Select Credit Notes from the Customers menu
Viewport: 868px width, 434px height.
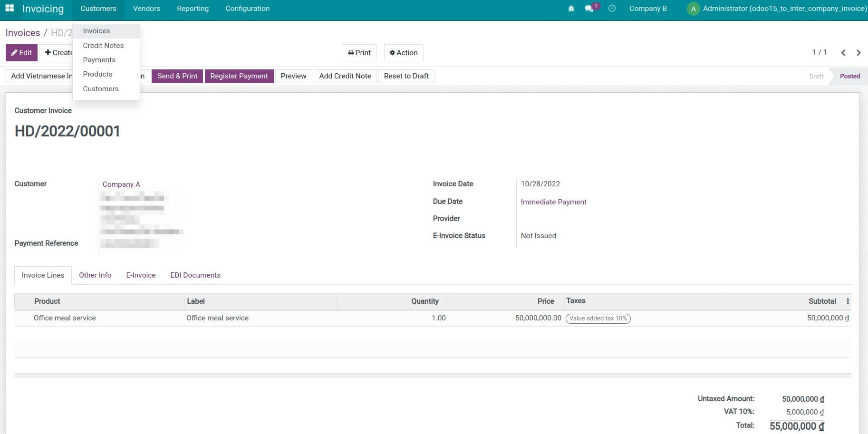pyautogui.click(x=103, y=45)
